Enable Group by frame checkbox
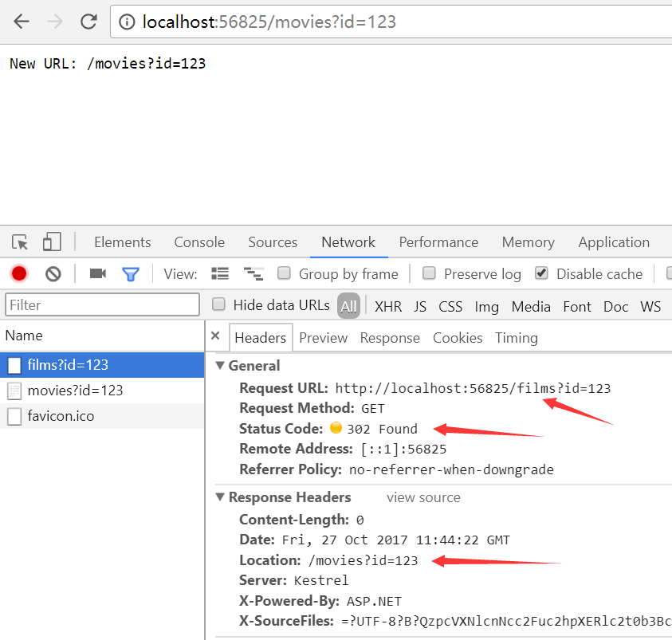The image size is (672, 640). click(284, 273)
